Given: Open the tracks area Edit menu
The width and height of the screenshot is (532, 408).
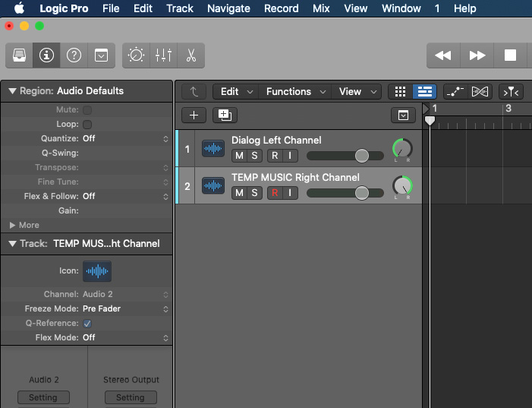Looking at the screenshot, I should [236, 91].
